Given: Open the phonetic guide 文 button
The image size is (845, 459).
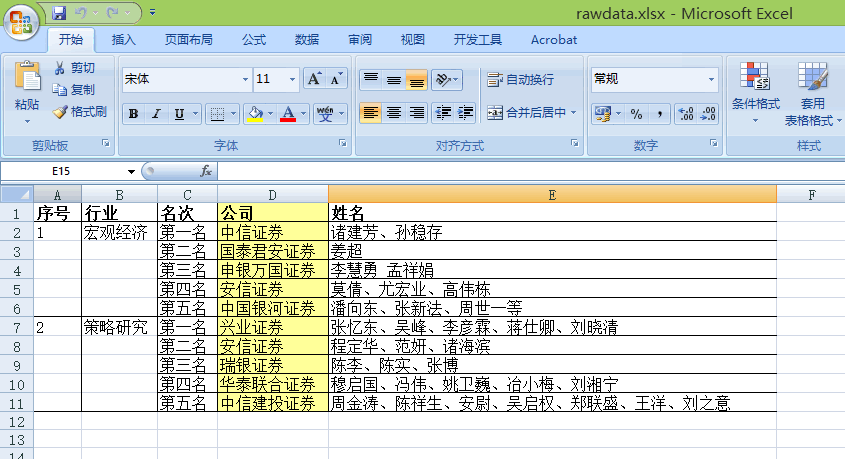Looking at the screenshot, I should coord(325,114).
